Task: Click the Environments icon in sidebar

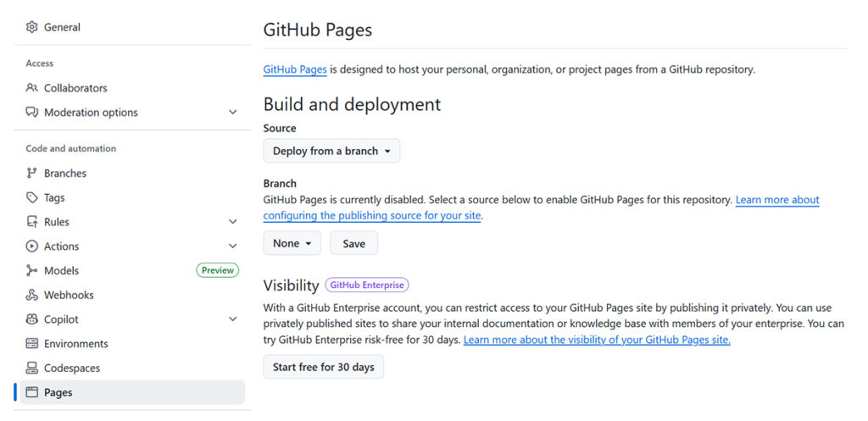Action: tap(32, 344)
